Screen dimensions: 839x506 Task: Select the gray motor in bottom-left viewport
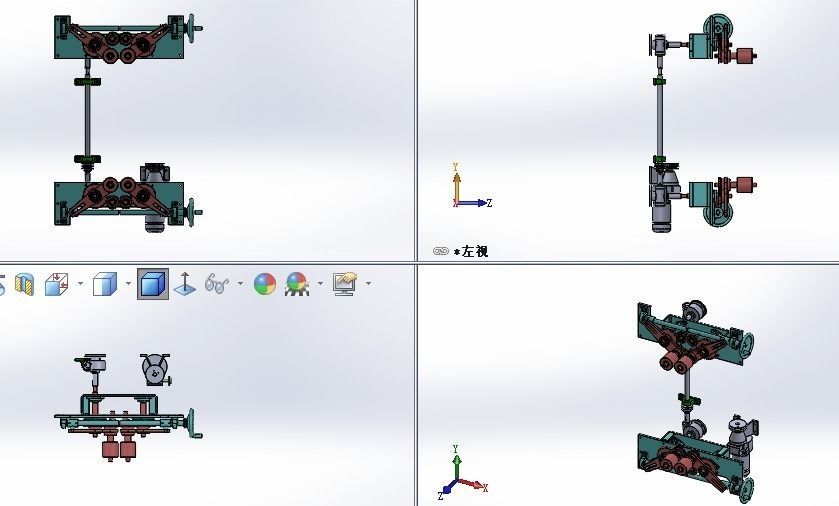tap(156, 369)
